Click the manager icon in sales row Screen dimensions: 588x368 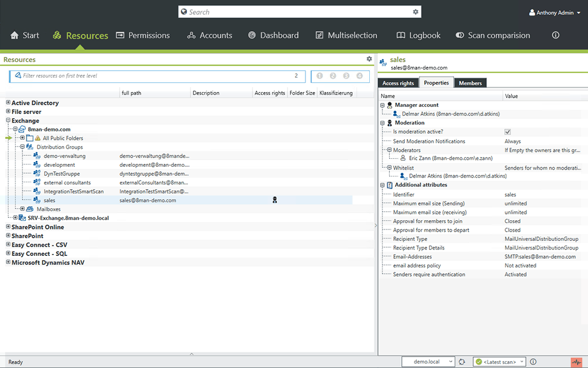(275, 200)
